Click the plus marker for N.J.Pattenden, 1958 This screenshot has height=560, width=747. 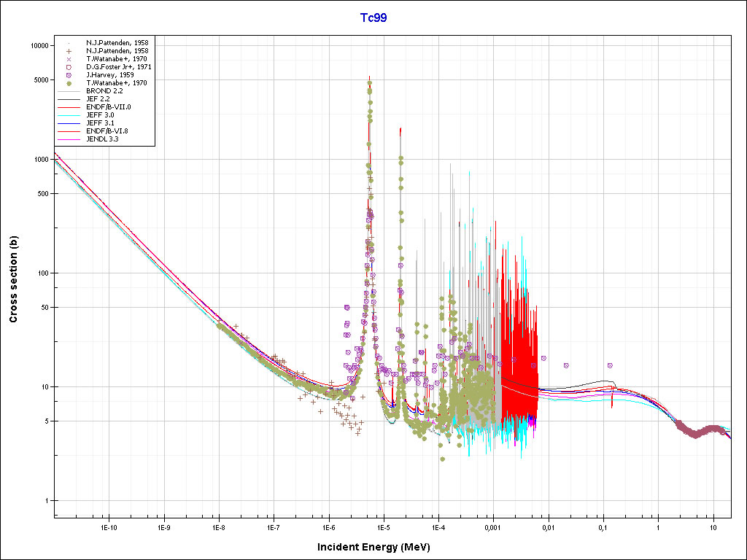click(69, 51)
